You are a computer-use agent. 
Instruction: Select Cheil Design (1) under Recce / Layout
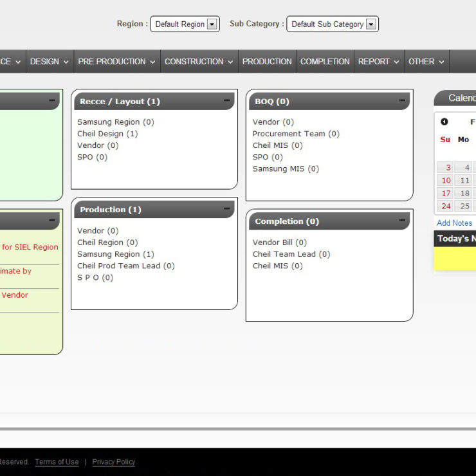(x=107, y=134)
